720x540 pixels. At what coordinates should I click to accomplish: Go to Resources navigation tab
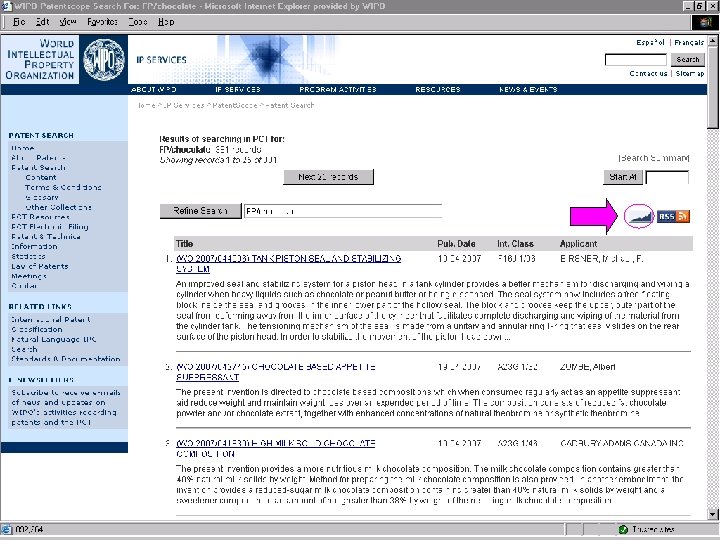tap(438, 90)
